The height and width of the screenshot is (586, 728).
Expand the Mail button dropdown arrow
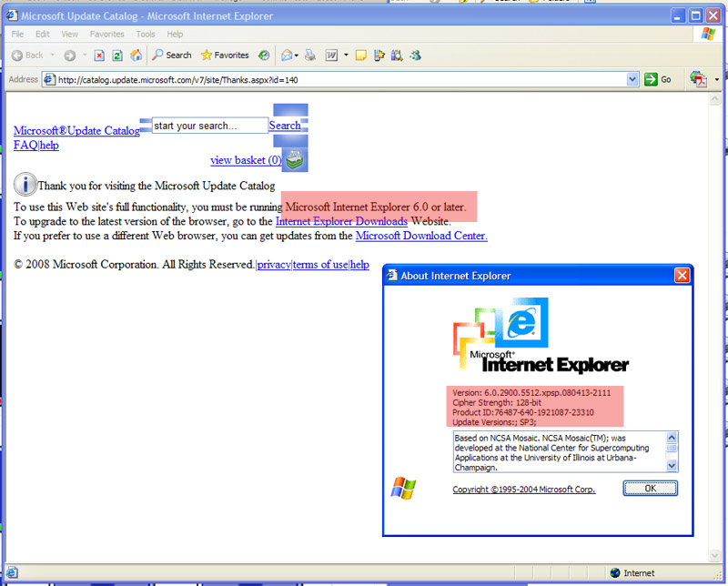(298, 56)
